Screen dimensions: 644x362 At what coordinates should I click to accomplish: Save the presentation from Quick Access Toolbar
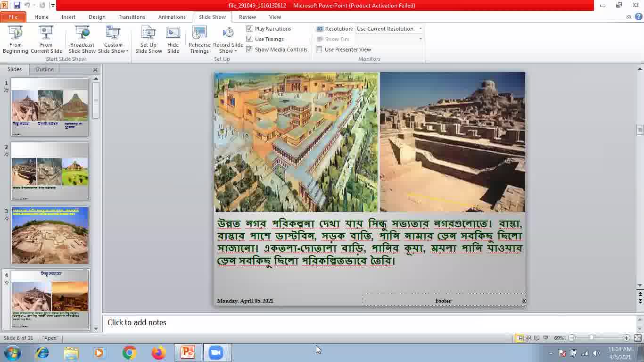[x=17, y=5]
